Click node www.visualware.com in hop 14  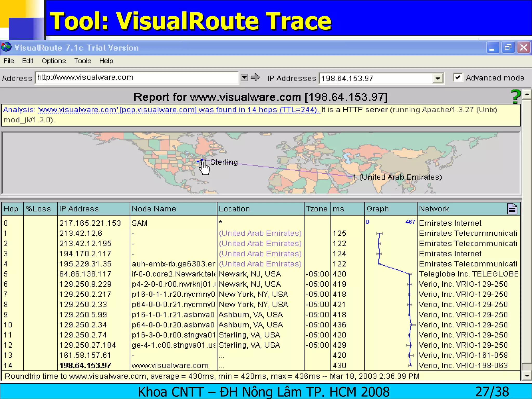[x=170, y=365]
